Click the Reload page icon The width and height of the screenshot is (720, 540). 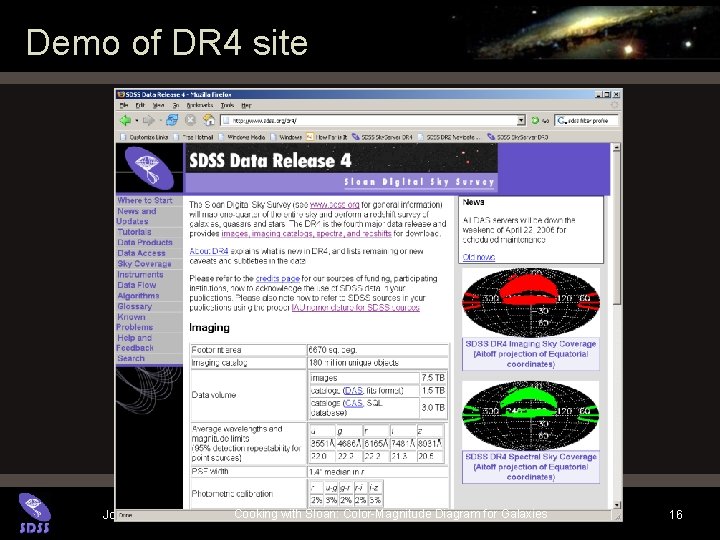pyautogui.click(x=172, y=120)
